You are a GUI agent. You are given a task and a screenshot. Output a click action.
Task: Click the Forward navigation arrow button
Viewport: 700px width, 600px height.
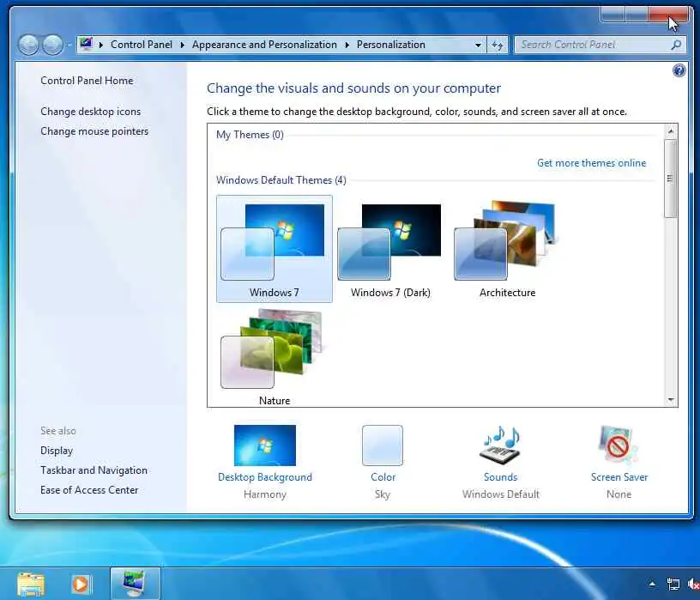point(52,45)
